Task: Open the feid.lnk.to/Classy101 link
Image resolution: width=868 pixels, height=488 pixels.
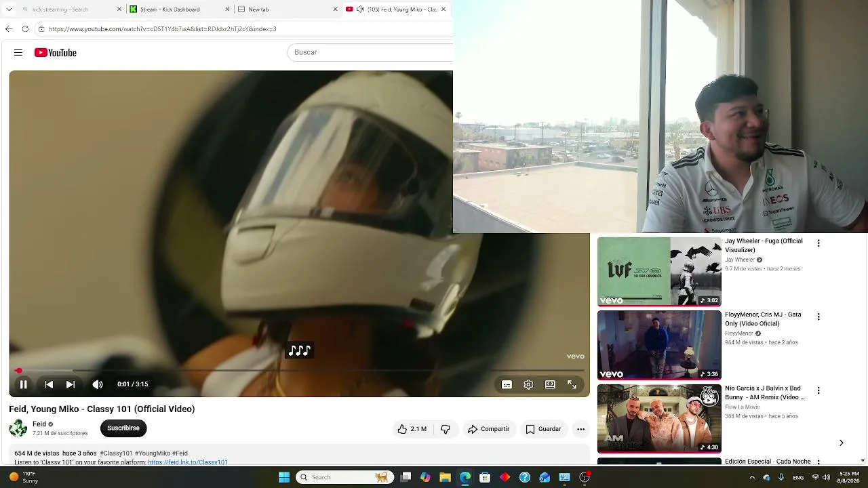Action: click(x=188, y=462)
